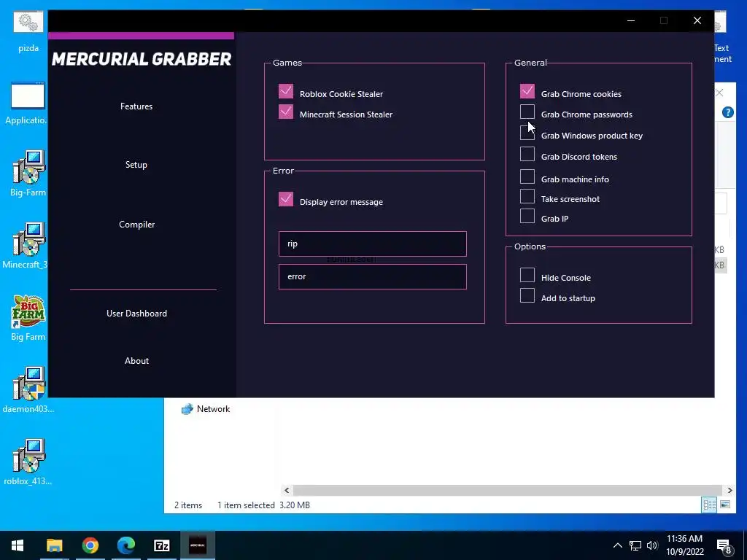Toggle the Grab Chrome passwords checkbox
The height and width of the screenshot is (560, 747).
click(527, 112)
